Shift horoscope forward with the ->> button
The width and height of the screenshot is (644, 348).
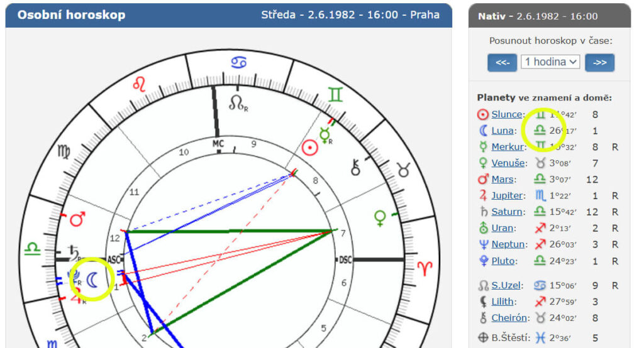click(x=599, y=62)
